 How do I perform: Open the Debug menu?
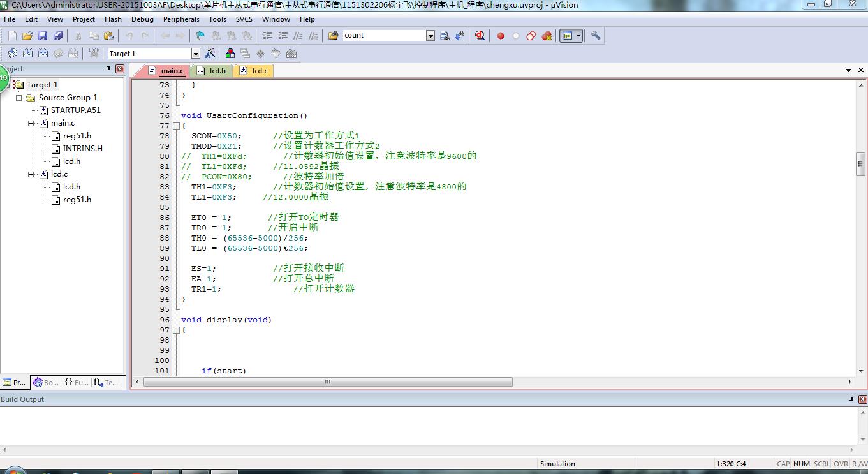coord(142,19)
